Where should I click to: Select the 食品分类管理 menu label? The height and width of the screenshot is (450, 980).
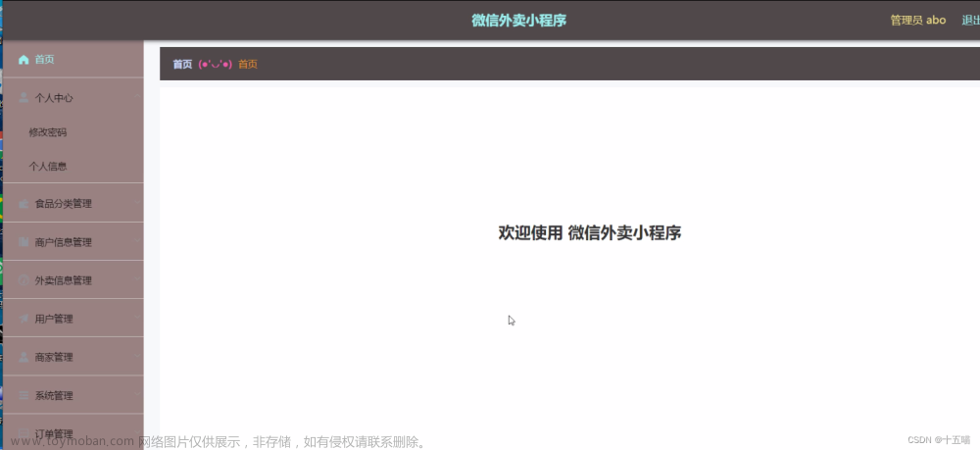pyautogui.click(x=63, y=204)
